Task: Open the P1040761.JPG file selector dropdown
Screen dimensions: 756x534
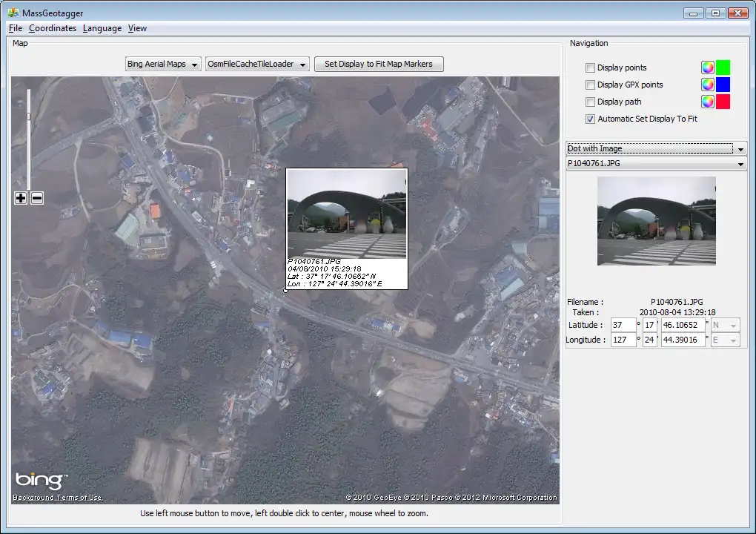Action: pos(656,163)
